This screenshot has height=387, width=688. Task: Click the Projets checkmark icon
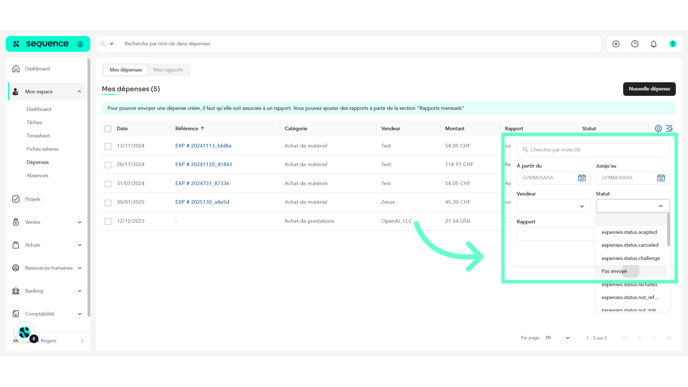point(16,199)
